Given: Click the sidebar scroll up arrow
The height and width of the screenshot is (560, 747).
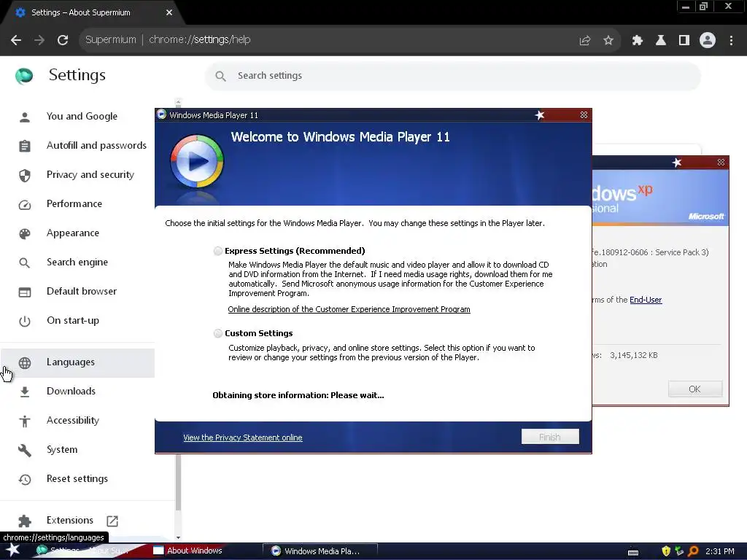Looking at the screenshot, I should (178, 101).
